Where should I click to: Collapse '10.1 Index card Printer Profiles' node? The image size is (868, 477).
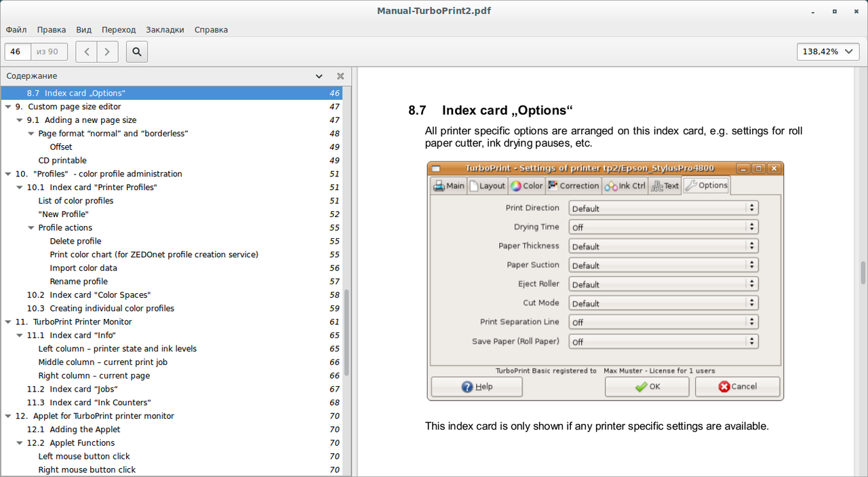click(20, 187)
